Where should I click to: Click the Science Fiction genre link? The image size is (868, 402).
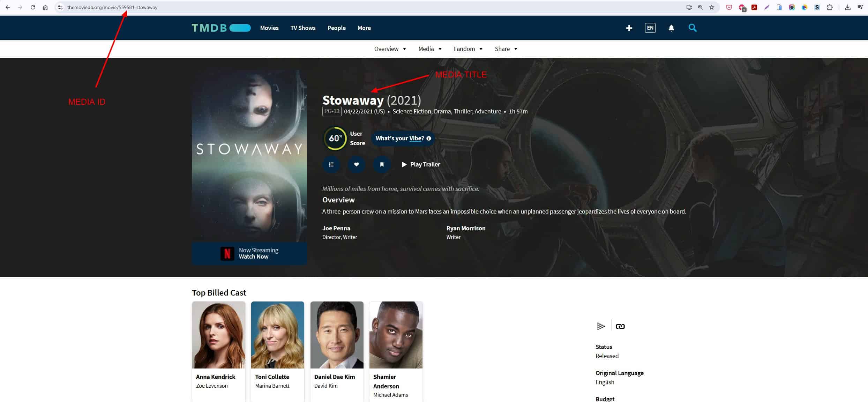412,111
